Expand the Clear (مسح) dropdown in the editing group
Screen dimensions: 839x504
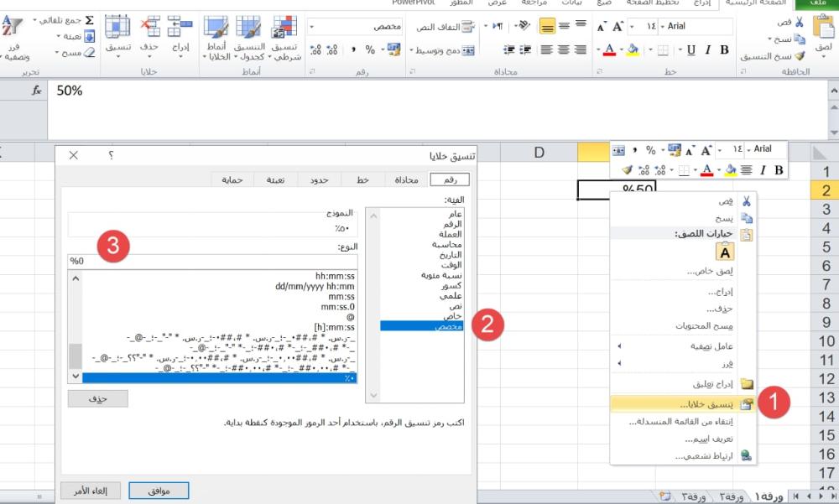57,53
